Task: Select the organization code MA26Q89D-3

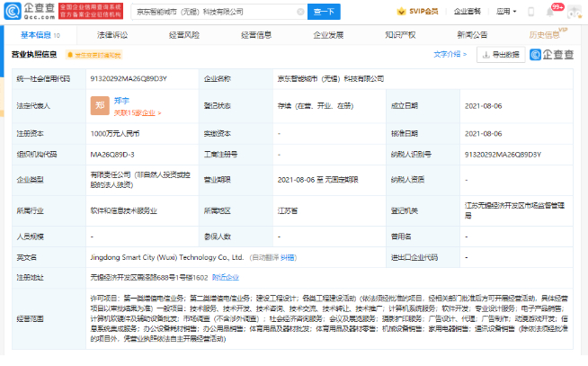Action: (112, 155)
